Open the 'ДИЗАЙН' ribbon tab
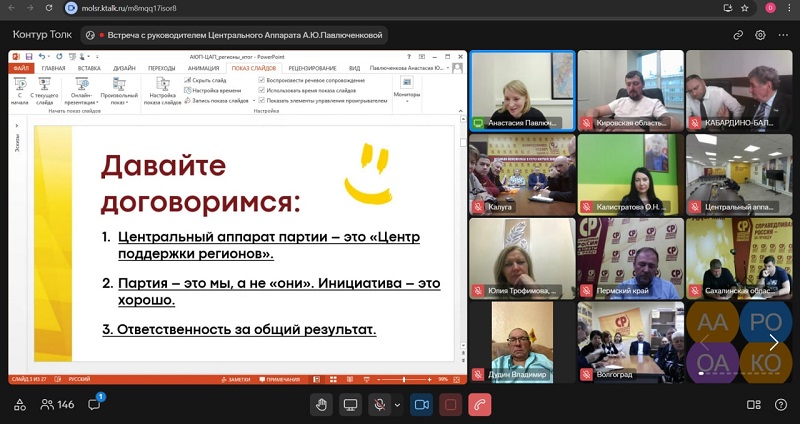This screenshot has height=424, width=800. tap(124, 68)
